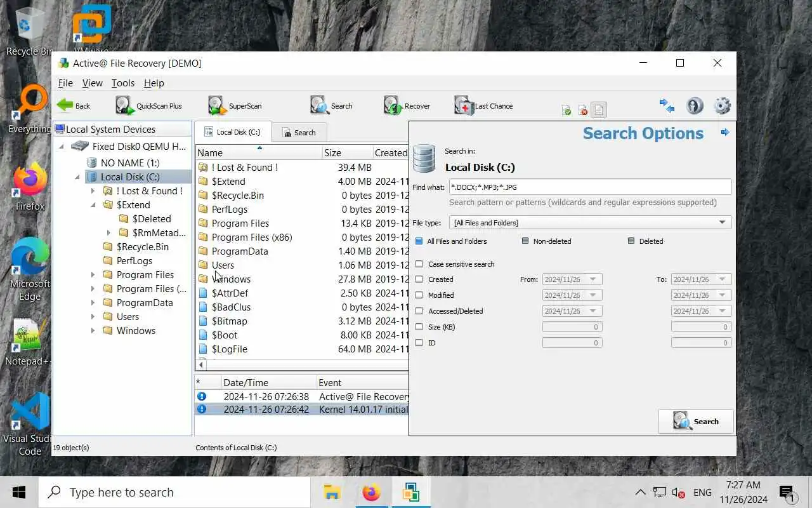Click the disk stack icon in Search Options
The height and width of the screenshot is (508, 812).
coord(424,159)
